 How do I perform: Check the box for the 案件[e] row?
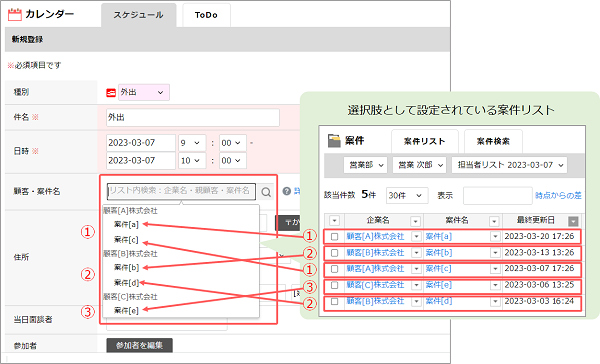click(x=334, y=285)
